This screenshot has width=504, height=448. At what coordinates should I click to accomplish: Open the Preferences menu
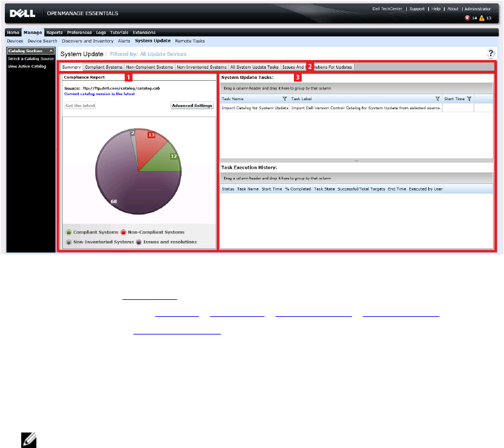coord(79,32)
